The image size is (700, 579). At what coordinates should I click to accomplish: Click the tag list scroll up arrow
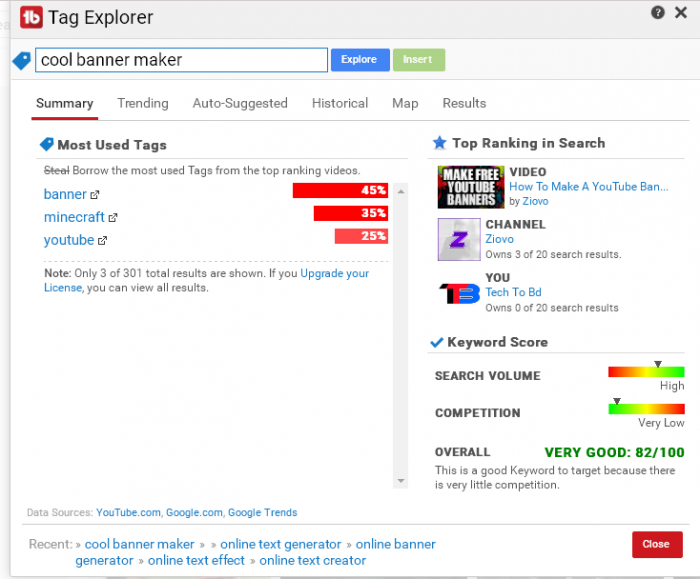[x=401, y=192]
